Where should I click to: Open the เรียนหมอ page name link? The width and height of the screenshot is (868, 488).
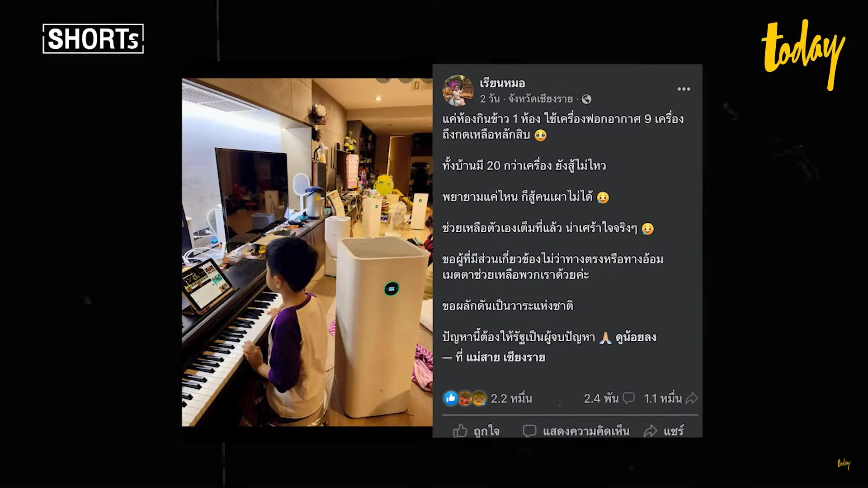502,83
